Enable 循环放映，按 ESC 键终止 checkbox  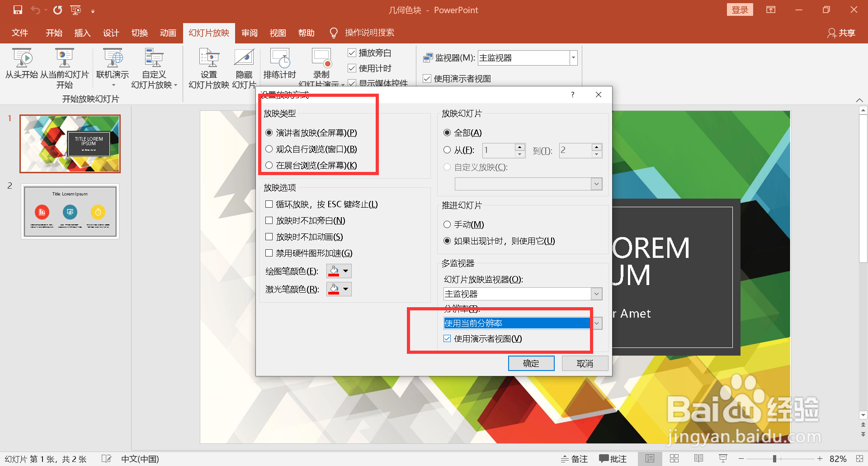(x=269, y=204)
